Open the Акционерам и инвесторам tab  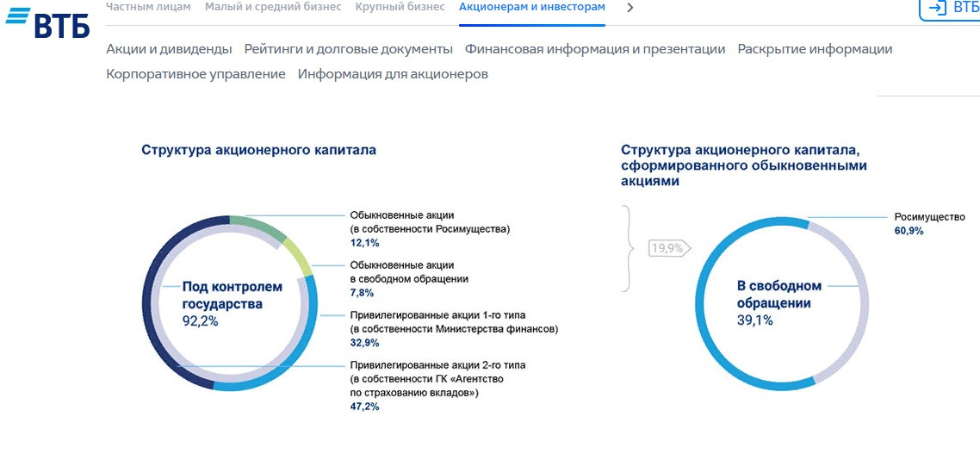click(x=532, y=7)
